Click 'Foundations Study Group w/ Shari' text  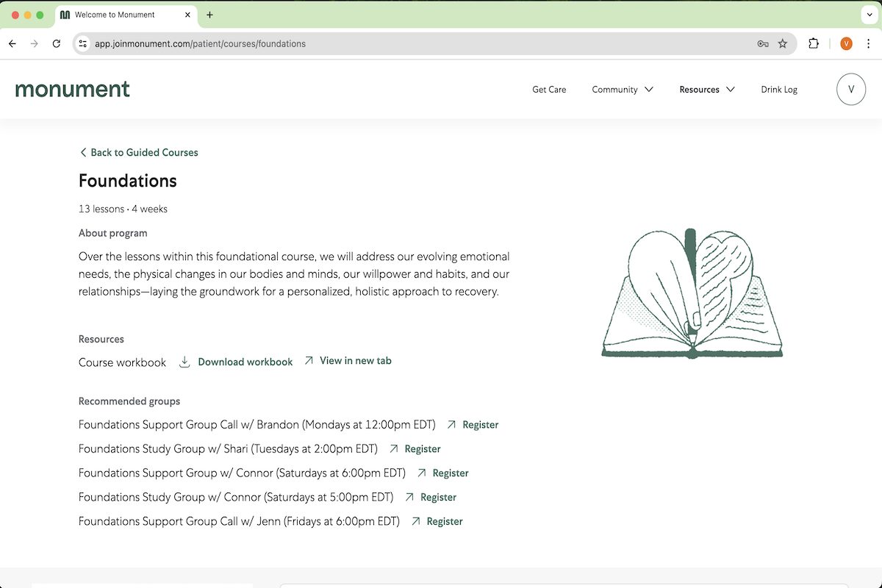pos(163,448)
